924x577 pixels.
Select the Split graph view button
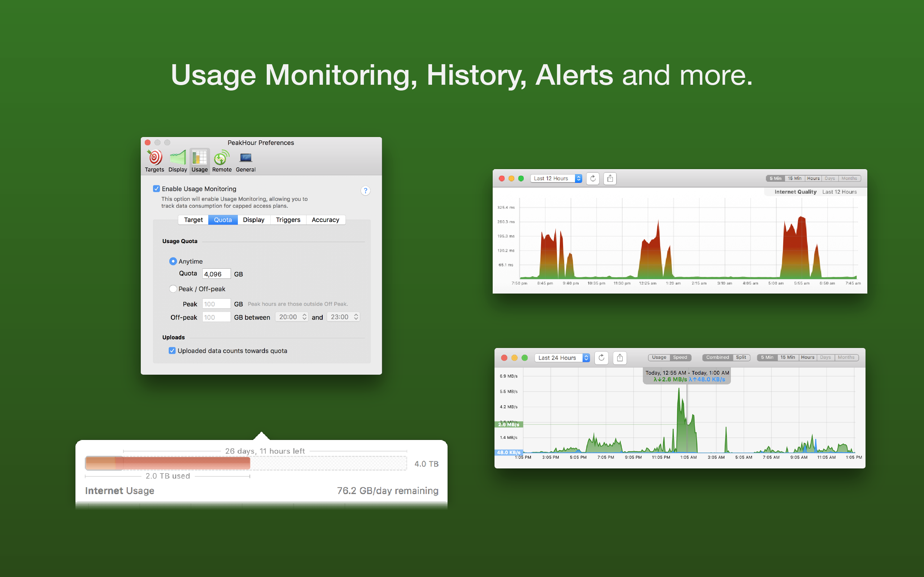pyautogui.click(x=741, y=358)
